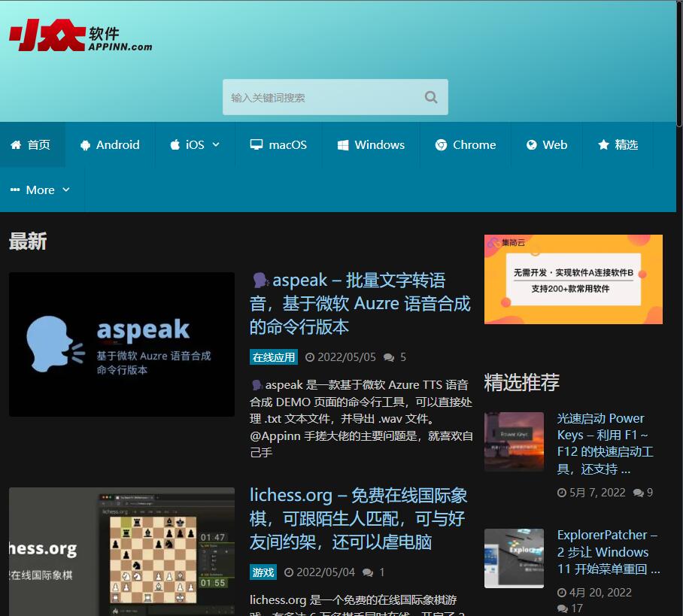The image size is (683, 616).
Task: Open the Power Keys thumbnail image
Action: pyautogui.click(x=514, y=442)
